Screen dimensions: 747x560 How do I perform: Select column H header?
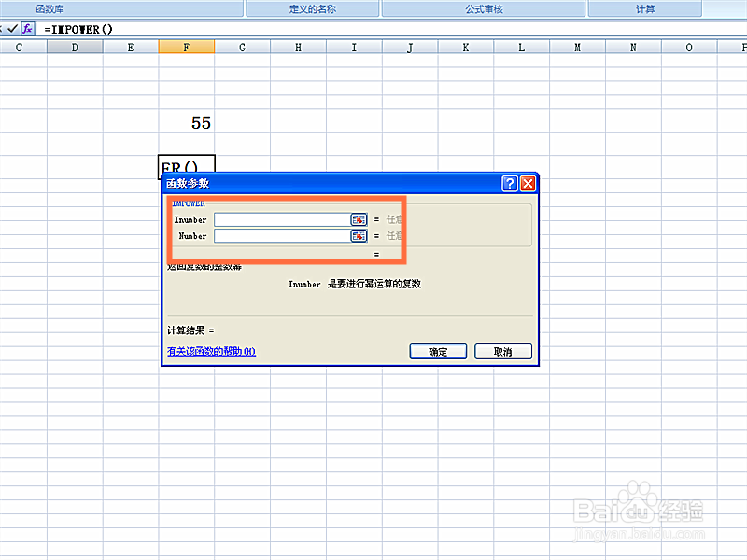(298, 48)
